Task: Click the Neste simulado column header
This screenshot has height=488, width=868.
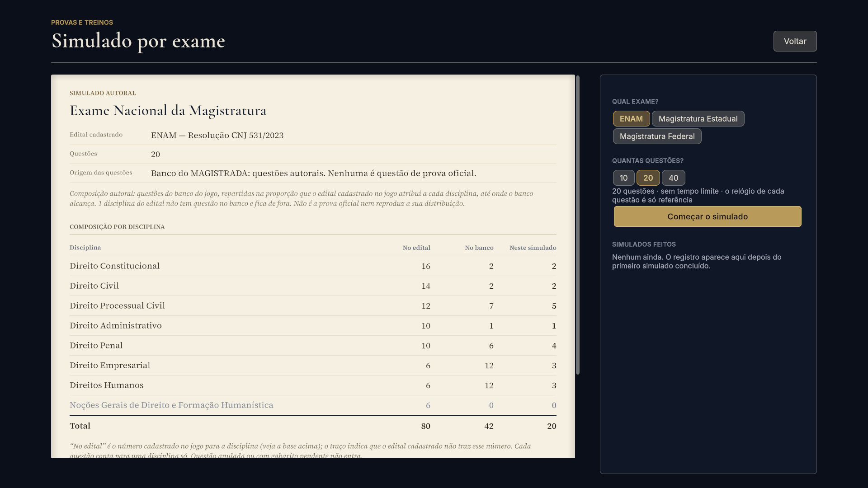Action: (x=533, y=248)
